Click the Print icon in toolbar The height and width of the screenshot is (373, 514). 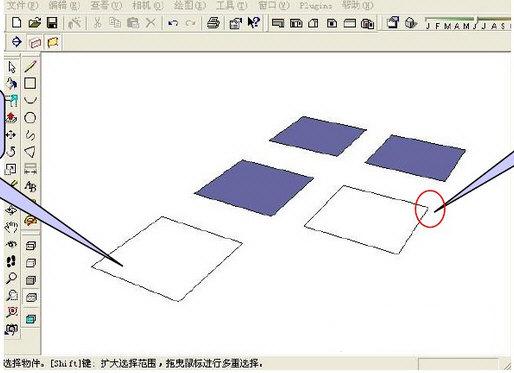tap(213, 23)
